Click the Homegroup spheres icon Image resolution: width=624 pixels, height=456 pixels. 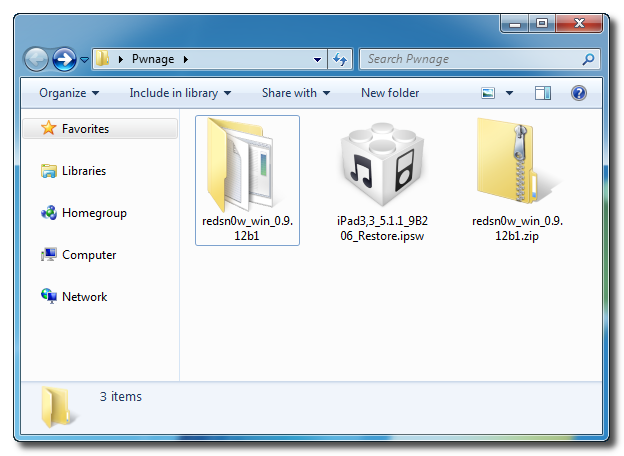coord(49,213)
